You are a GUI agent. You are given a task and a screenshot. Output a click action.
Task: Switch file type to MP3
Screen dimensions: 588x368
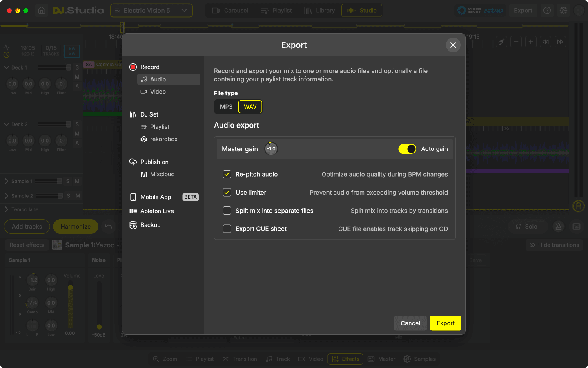pyautogui.click(x=226, y=107)
